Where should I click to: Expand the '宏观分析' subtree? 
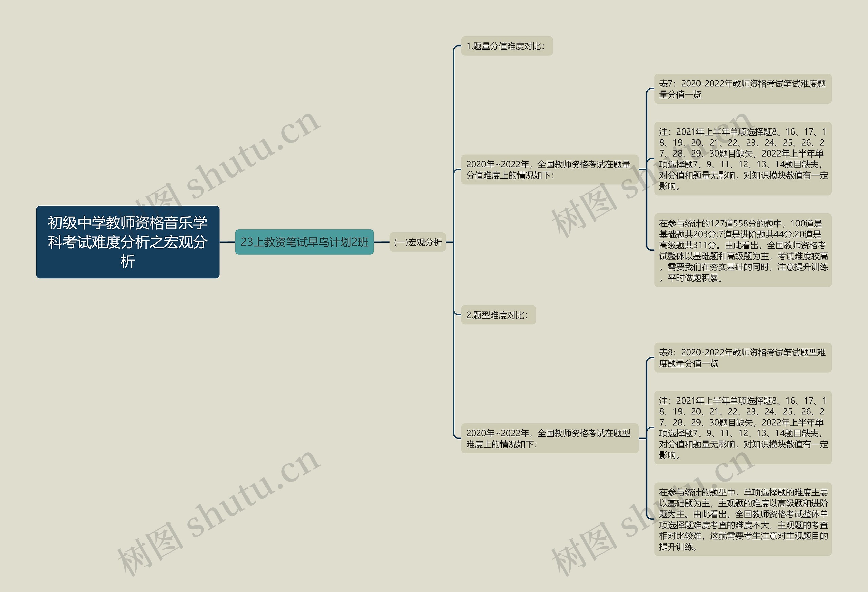tap(428, 245)
